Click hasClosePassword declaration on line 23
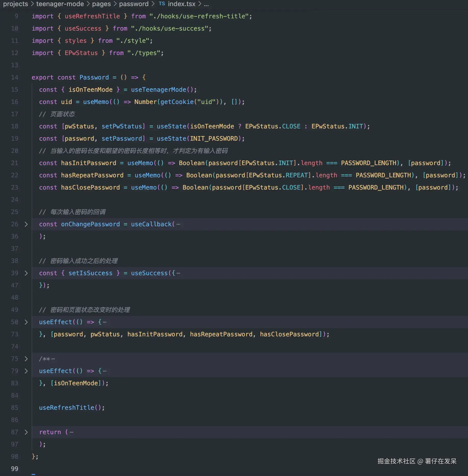The height and width of the screenshot is (476, 468). click(90, 188)
